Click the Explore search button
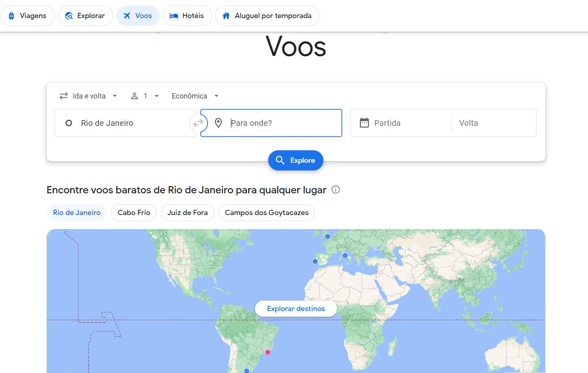588x373 pixels. (x=296, y=160)
